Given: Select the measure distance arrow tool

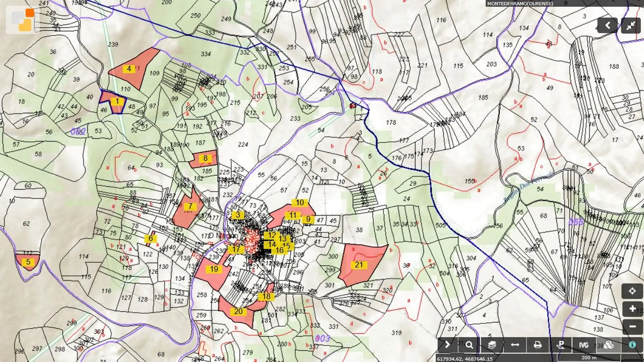Looking at the screenshot, I should click(x=515, y=345).
